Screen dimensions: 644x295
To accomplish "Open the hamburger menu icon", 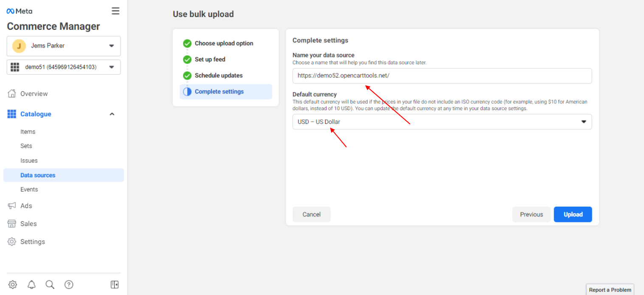I will click(115, 11).
